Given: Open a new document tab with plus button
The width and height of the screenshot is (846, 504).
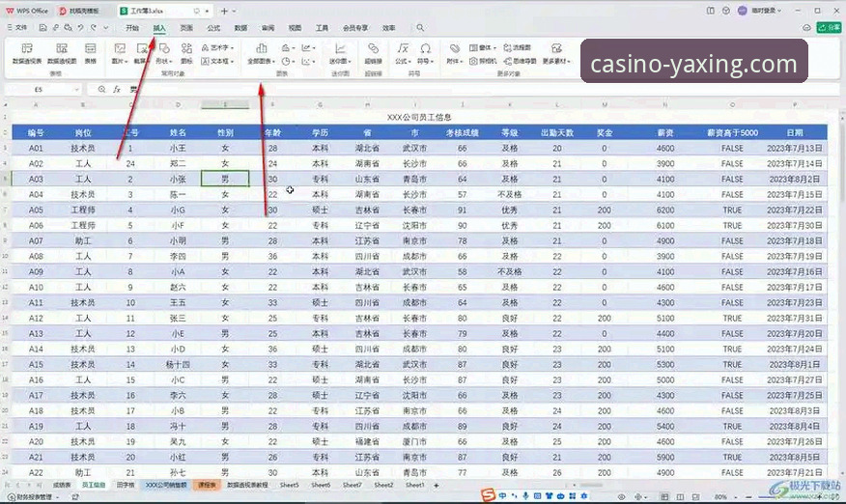Looking at the screenshot, I should [x=224, y=11].
